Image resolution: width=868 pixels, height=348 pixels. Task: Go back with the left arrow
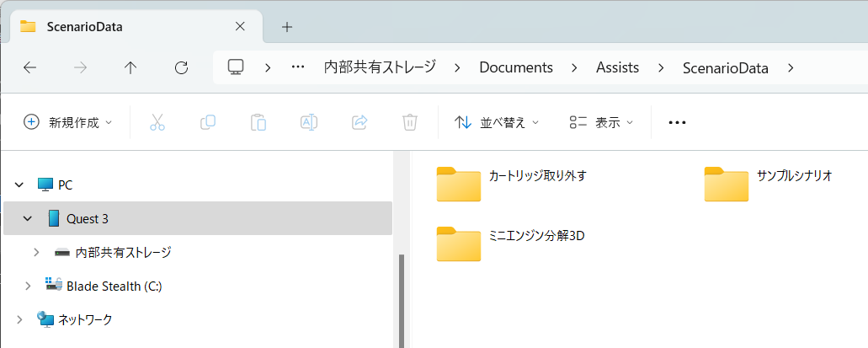click(30, 67)
